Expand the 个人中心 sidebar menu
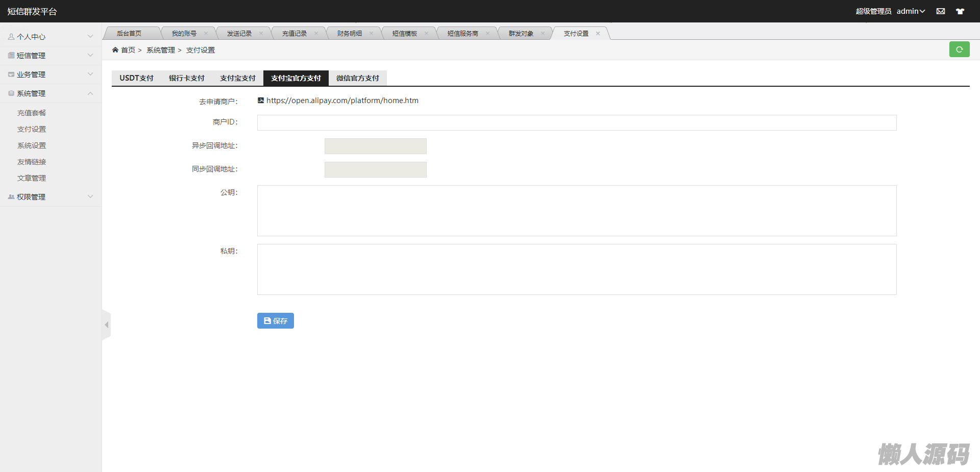The height and width of the screenshot is (472, 980). click(x=51, y=37)
